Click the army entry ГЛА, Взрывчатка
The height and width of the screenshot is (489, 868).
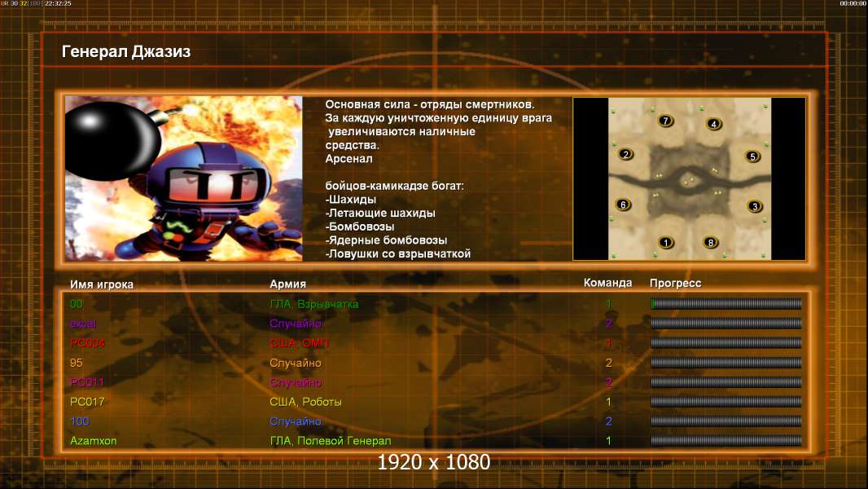pos(313,304)
